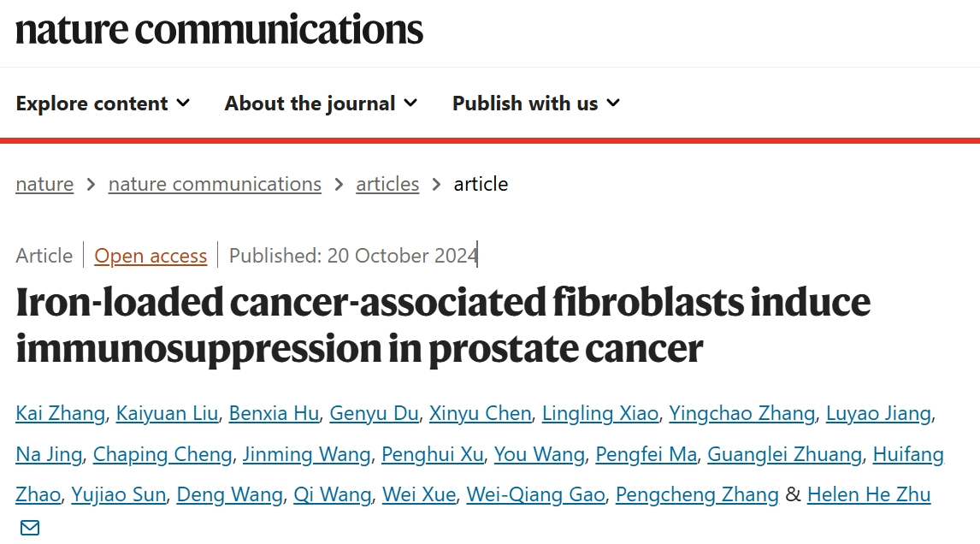Viewport: 980px width, 544px height.
Task: Open the nature communications breadcrumb link
Action: (215, 184)
